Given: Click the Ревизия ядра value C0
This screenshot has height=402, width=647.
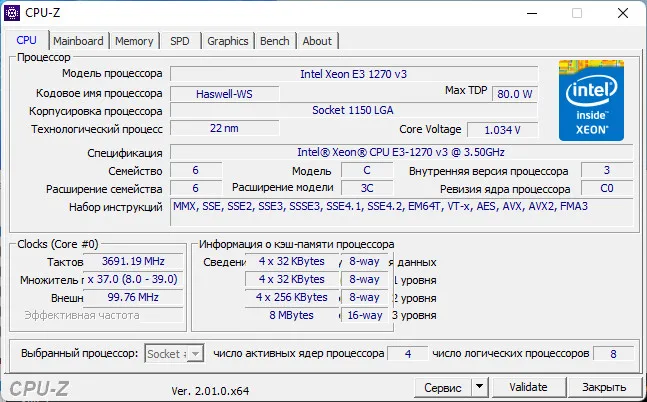Looking at the screenshot, I should click(x=607, y=188).
